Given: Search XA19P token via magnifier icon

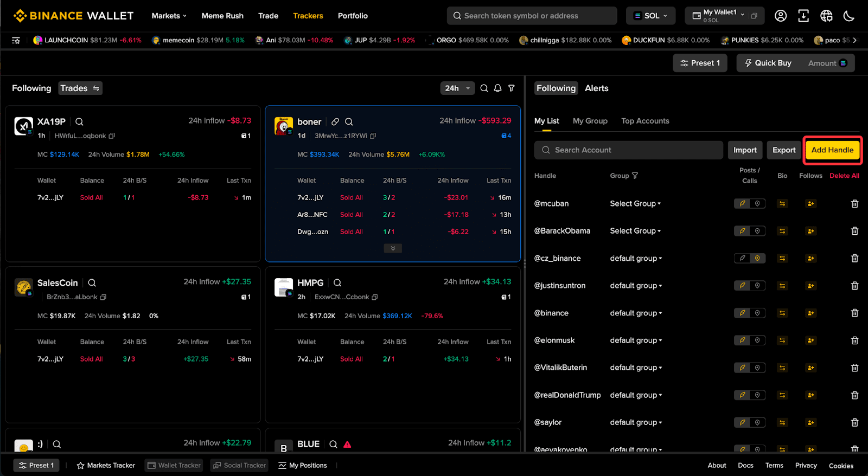Looking at the screenshot, I should 79,121.
